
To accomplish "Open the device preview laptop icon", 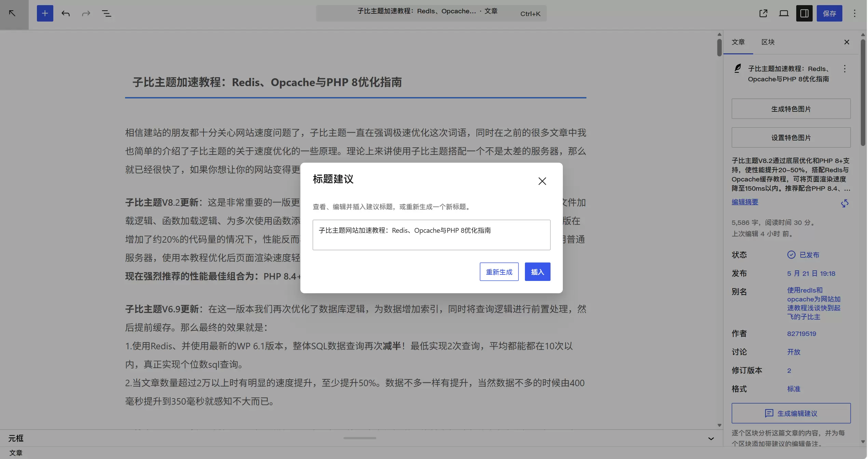I will click(x=784, y=14).
